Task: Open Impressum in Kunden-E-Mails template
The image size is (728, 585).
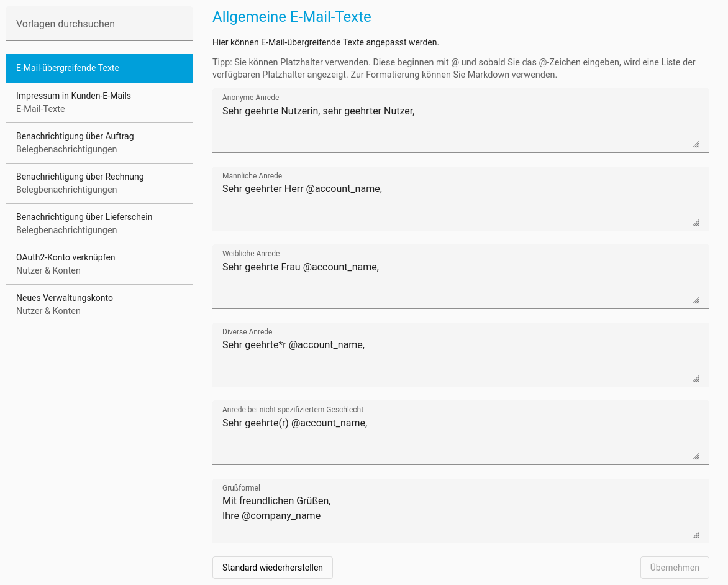Action: [x=99, y=102]
